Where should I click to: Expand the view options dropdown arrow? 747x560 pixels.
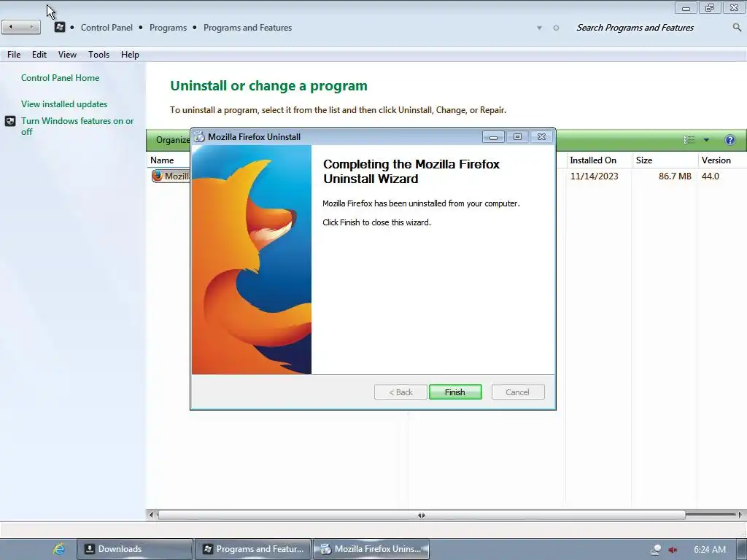706,139
